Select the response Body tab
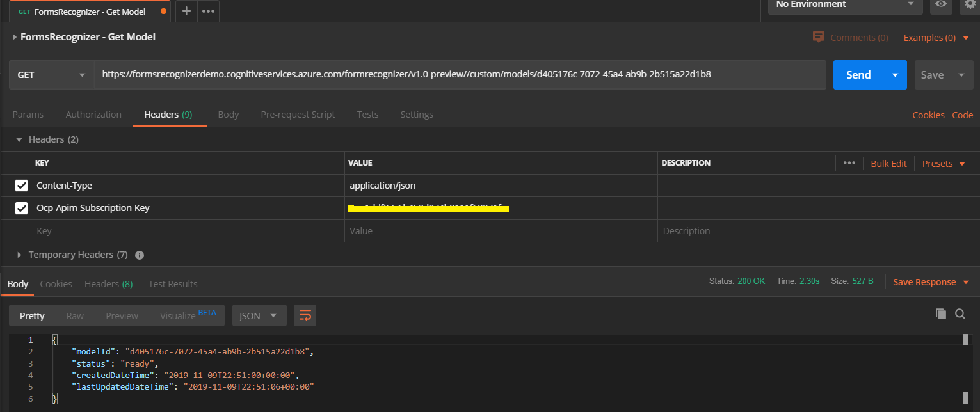 [x=17, y=284]
